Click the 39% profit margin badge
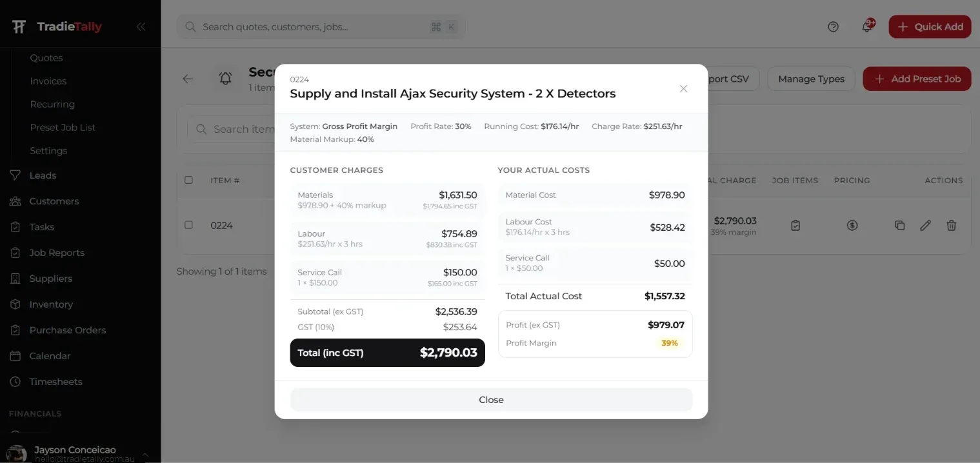This screenshot has width=980, height=463. point(670,343)
